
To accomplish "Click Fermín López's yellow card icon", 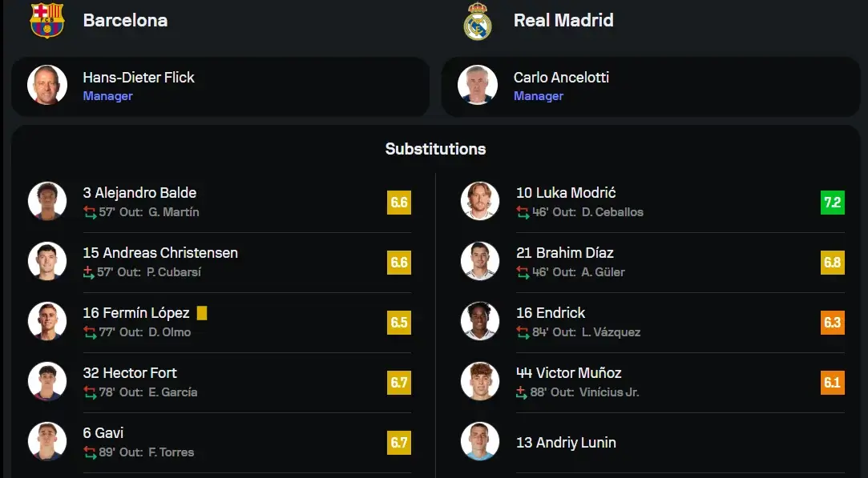I will tap(202, 313).
